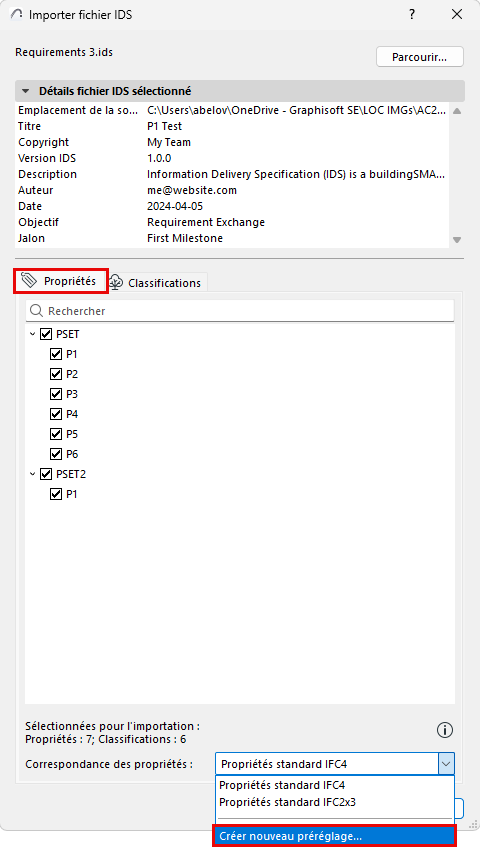This screenshot has height=853, width=480.
Task: Uncheck the P4 checkbox
Action: pos(56,414)
